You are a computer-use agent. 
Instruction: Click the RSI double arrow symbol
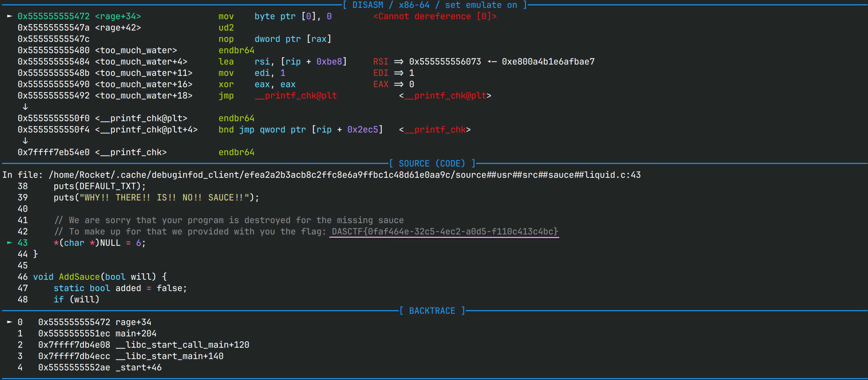coord(398,61)
